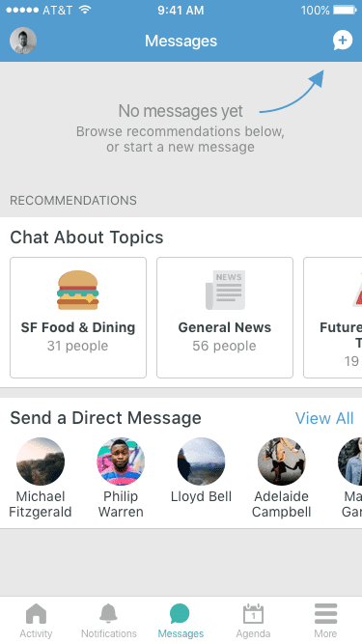The height and width of the screenshot is (644, 362).
Task: Open the General News topic card
Action: 225,318
